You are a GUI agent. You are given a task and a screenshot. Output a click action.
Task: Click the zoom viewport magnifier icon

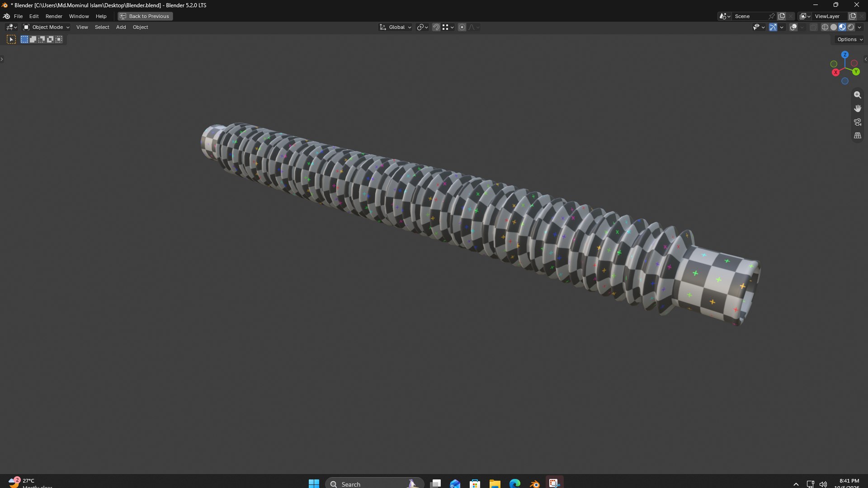pos(857,95)
